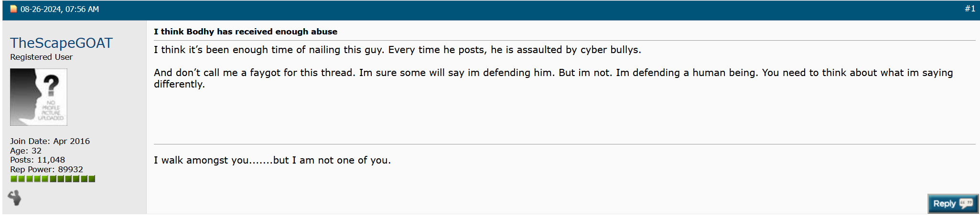Viewport: 980px width, 220px height.
Task: Open TheScapeGOAT's user profile
Action: pyautogui.click(x=61, y=43)
